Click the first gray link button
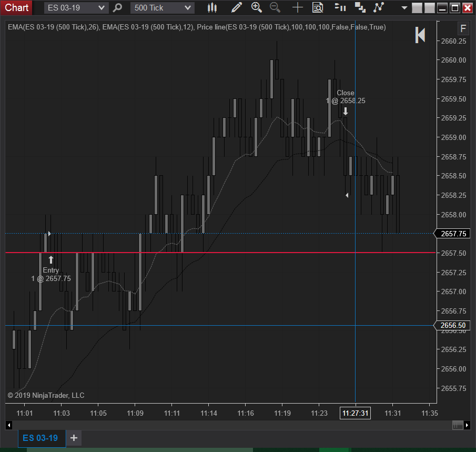Image resolution: width=476 pixels, height=452 pixels. [417, 8]
